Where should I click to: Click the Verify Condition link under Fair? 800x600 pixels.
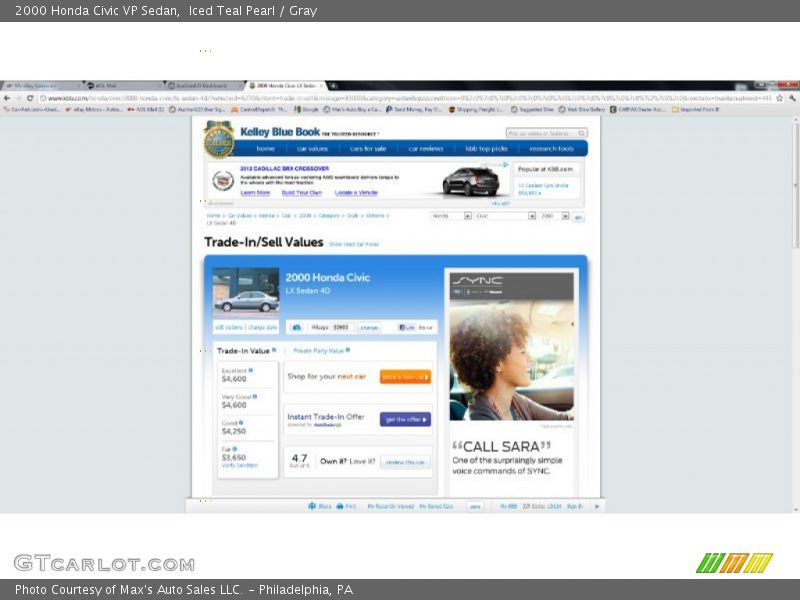click(239, 465)
